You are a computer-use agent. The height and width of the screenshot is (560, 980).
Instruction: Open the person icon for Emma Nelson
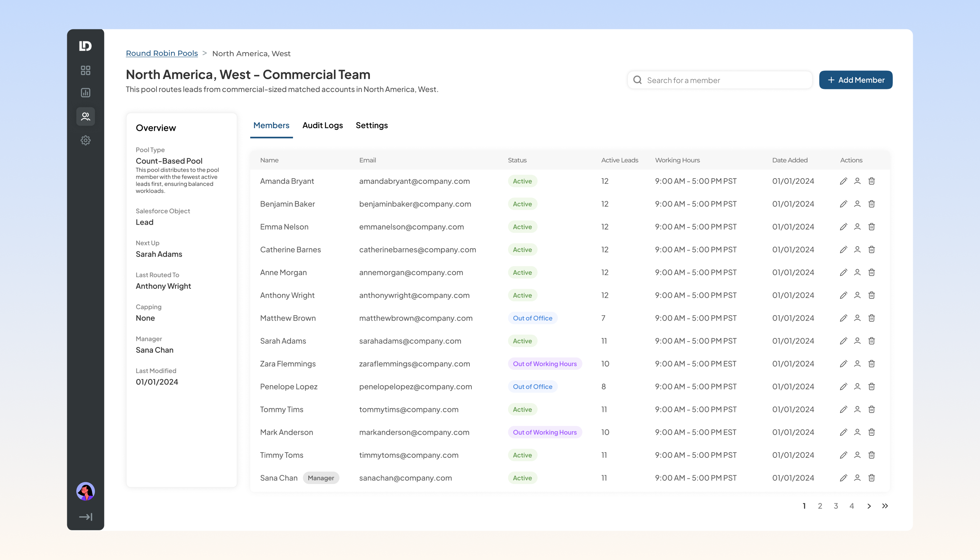click(857, 226)
